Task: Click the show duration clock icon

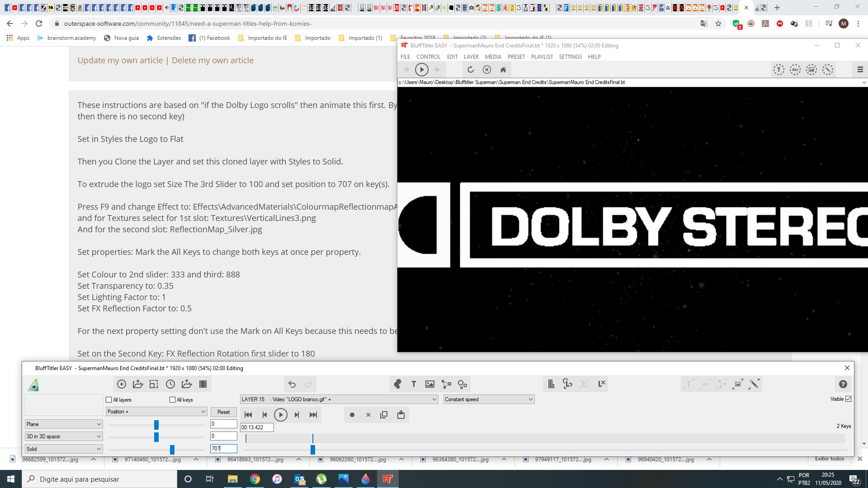Action: pos(170,384)
